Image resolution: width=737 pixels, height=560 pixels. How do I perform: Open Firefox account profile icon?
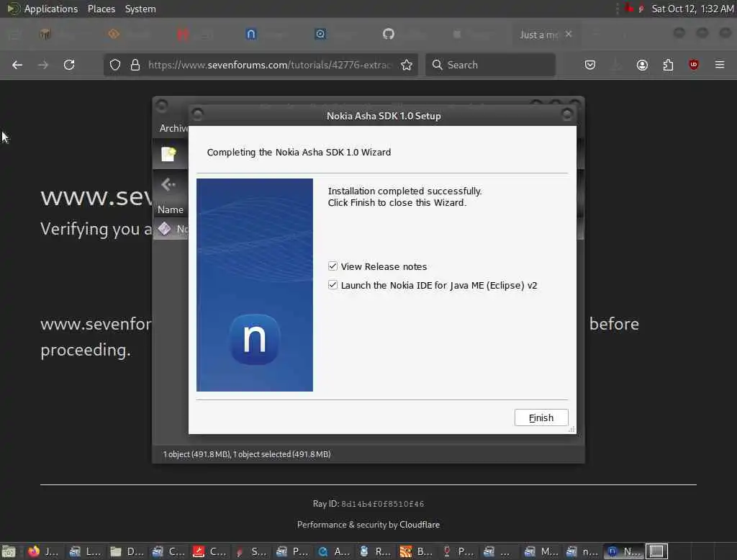coord(642,65)
